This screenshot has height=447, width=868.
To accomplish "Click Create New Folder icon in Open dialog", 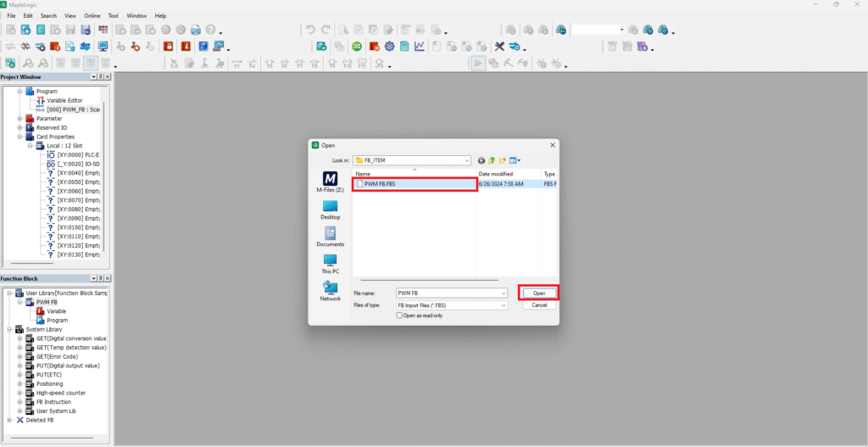I will tap(502, 160).
